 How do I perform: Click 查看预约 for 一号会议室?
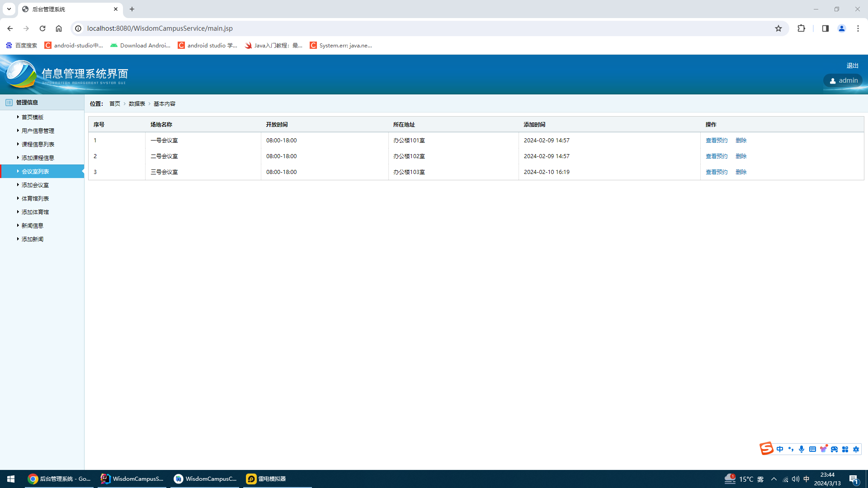click(x=717, y=141)
